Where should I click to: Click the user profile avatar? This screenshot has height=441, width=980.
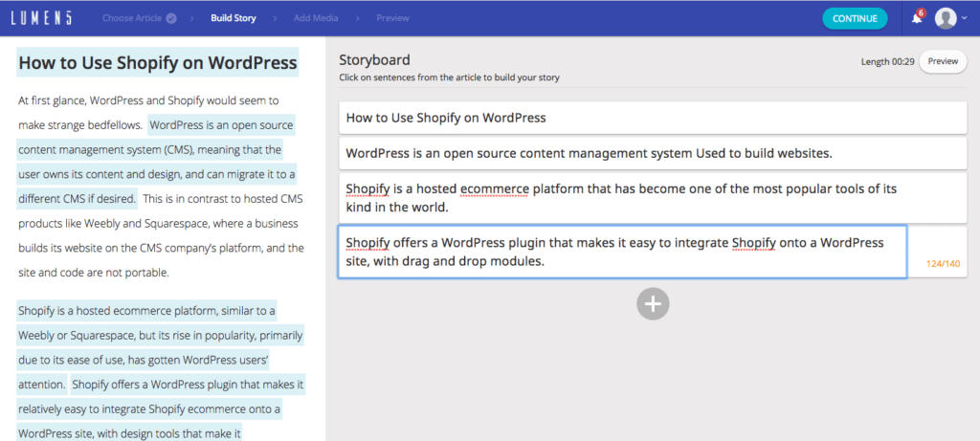(x=946, y=18)
